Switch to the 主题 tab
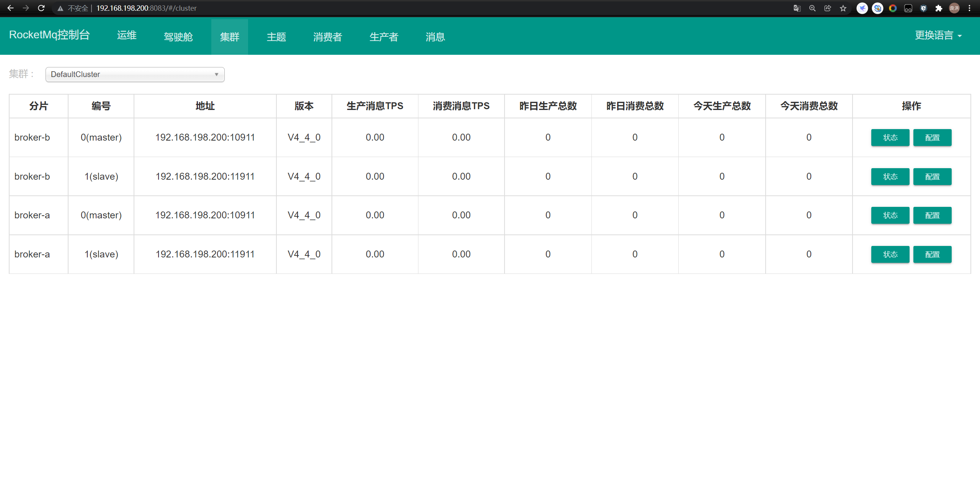 (x=276, y=37)
